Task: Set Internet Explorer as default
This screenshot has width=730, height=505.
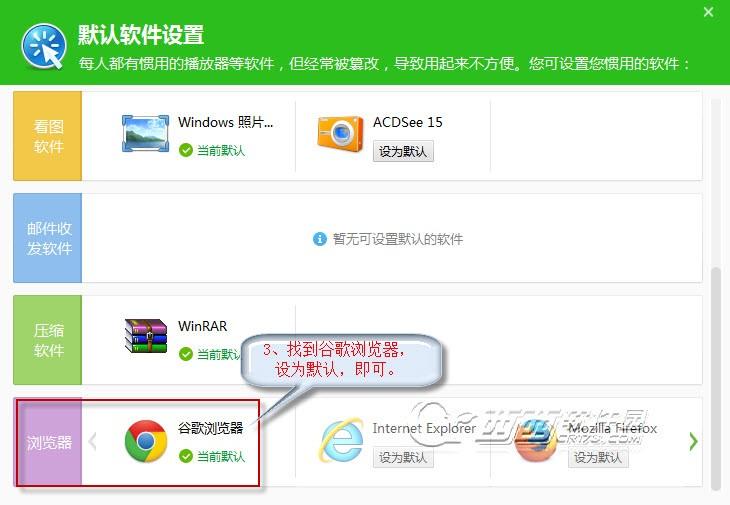Action: pos(403,457)
